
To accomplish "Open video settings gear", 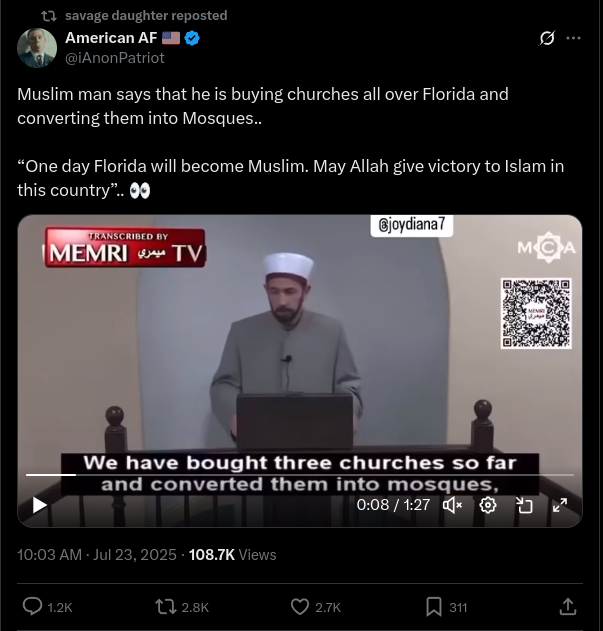I will 488,505.
